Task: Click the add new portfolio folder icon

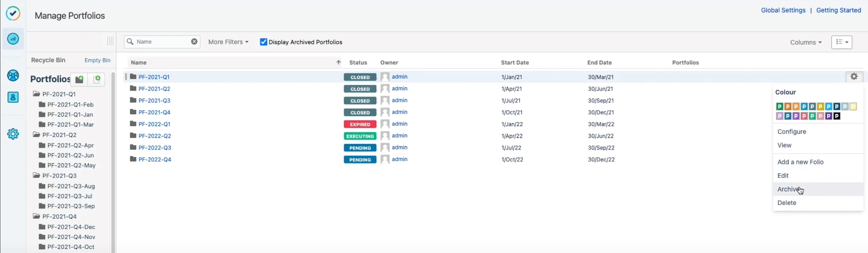Action: [79, 79]
